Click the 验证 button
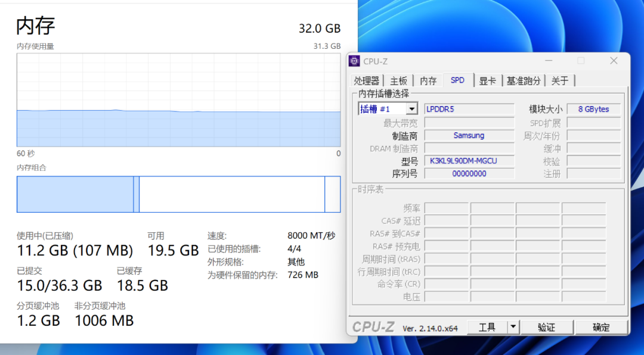This screenshot has width=644, height=355. (x=546, y=327)
